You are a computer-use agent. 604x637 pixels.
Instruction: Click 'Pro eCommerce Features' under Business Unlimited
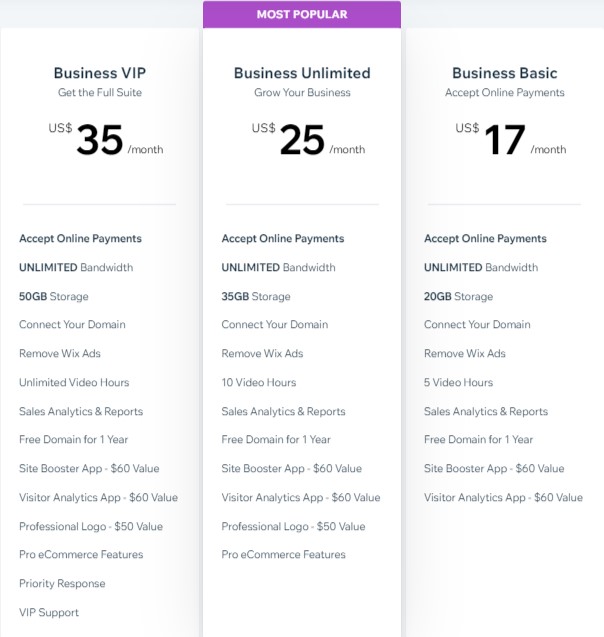tap(283, 555)
